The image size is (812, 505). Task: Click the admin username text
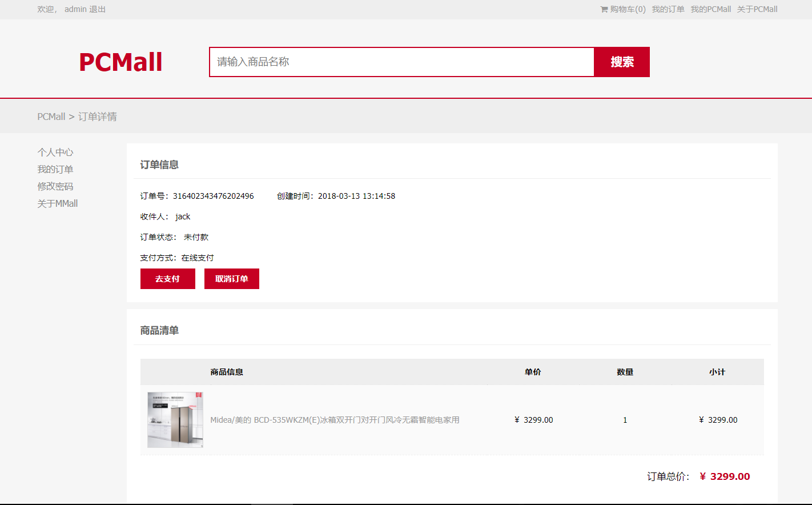click(x=75, y=9)
